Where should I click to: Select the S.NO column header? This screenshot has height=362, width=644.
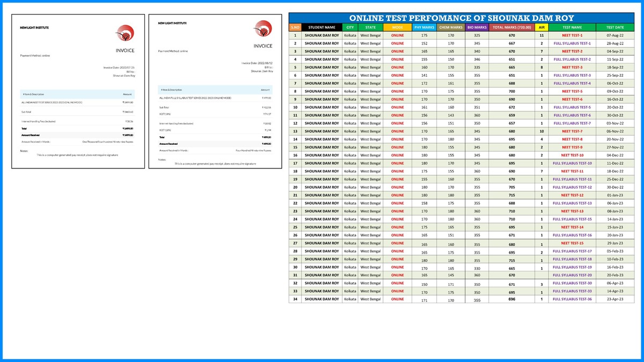[x=295, y=27]
